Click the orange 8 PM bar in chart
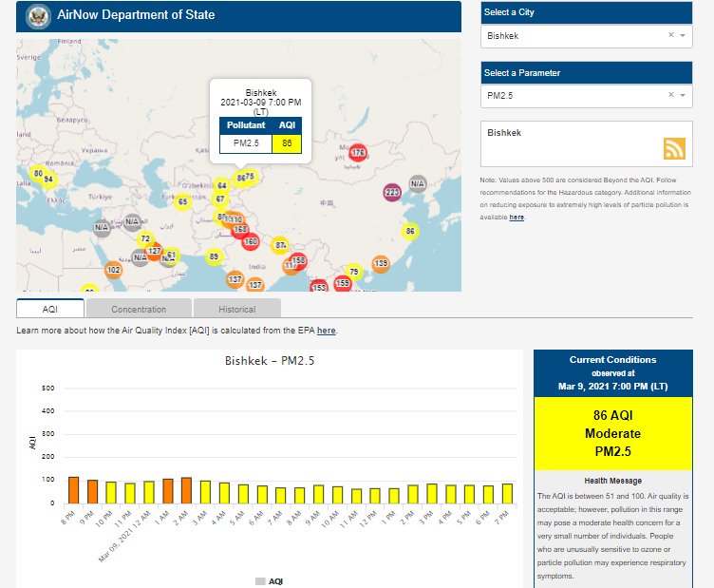 pos(74,490)
